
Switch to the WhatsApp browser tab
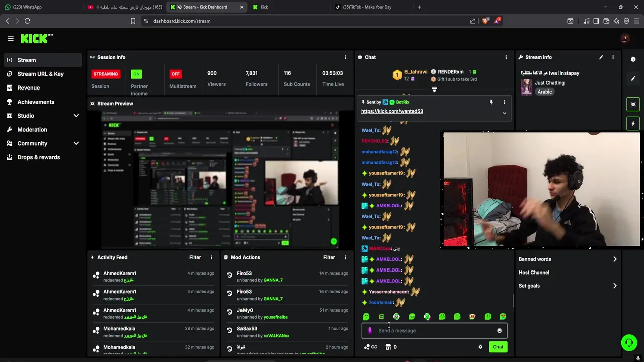coord(40,7)
